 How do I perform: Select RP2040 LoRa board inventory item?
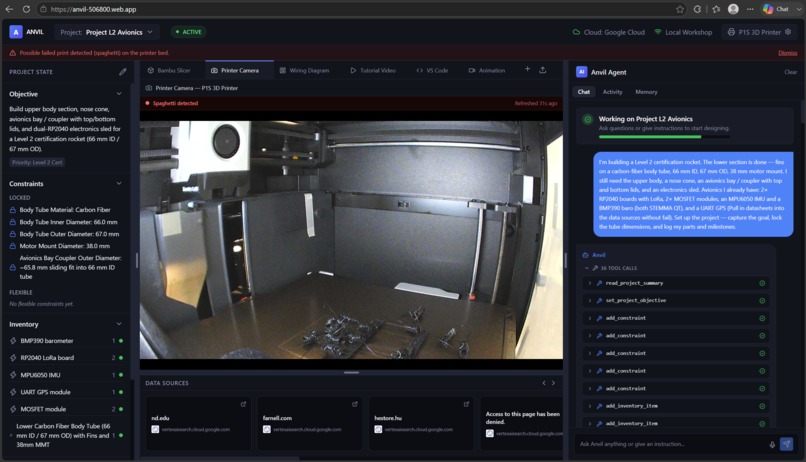tap(66, 358)
